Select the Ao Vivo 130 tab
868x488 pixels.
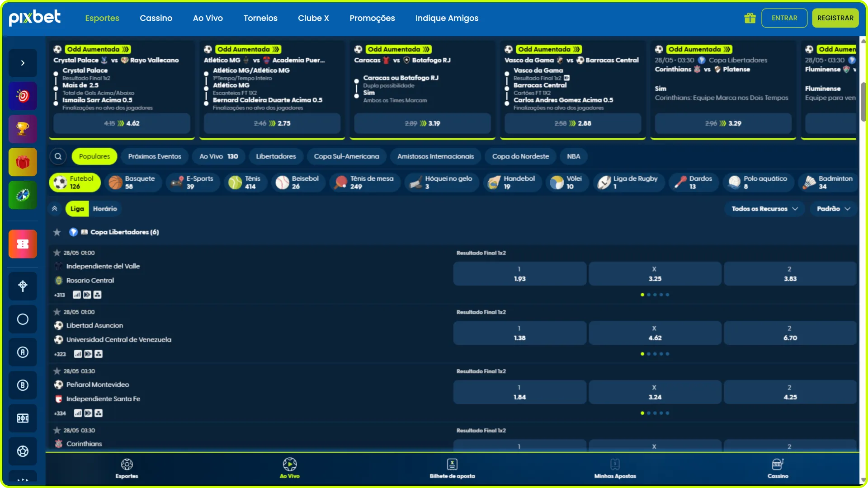pyautogui.click(x=219, y=156)
